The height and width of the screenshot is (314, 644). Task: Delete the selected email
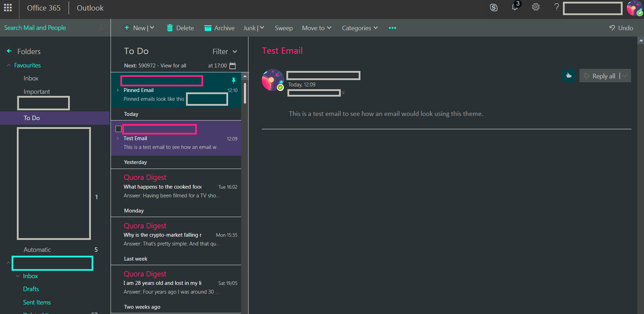(180, 28)
